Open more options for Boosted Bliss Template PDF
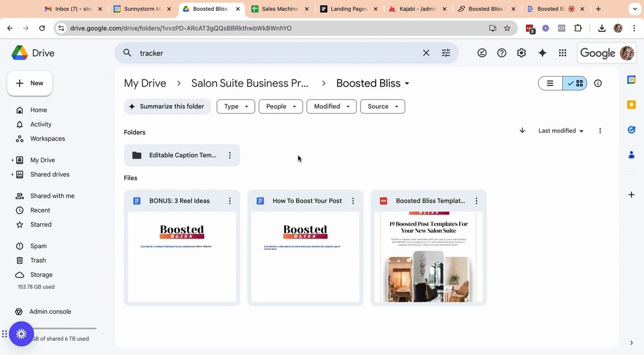This screenshot has width=644, height=355. pos(476,201)
